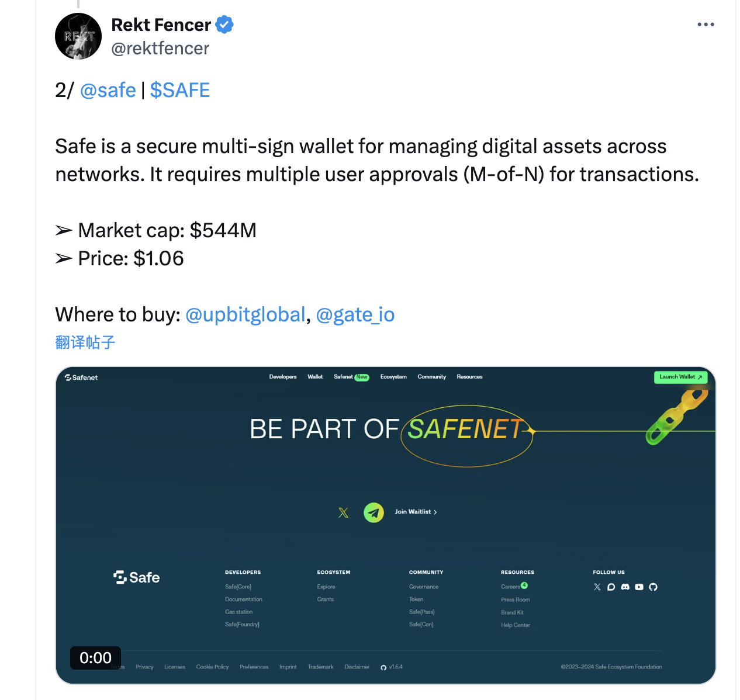
Task: Click the @rektfencer handle
Action: (x=160, y=48)
